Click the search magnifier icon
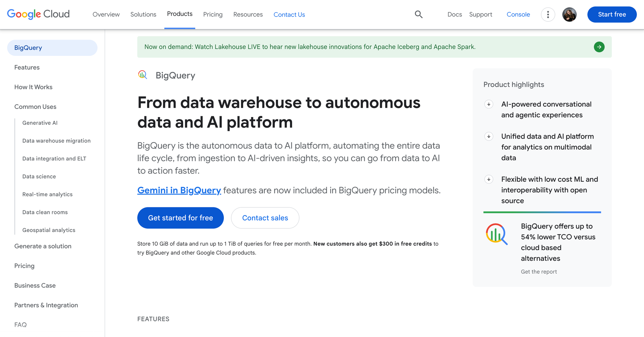Screen dimensions: 644x337 (419, 14)
